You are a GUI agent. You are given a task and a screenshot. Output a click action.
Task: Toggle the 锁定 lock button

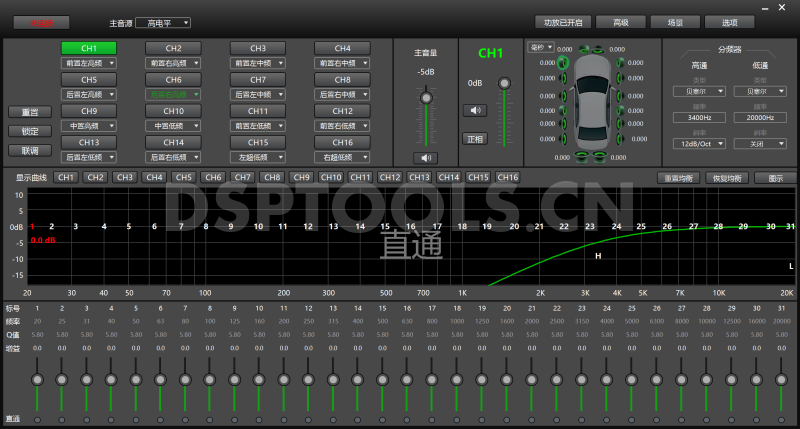[30, 131]
